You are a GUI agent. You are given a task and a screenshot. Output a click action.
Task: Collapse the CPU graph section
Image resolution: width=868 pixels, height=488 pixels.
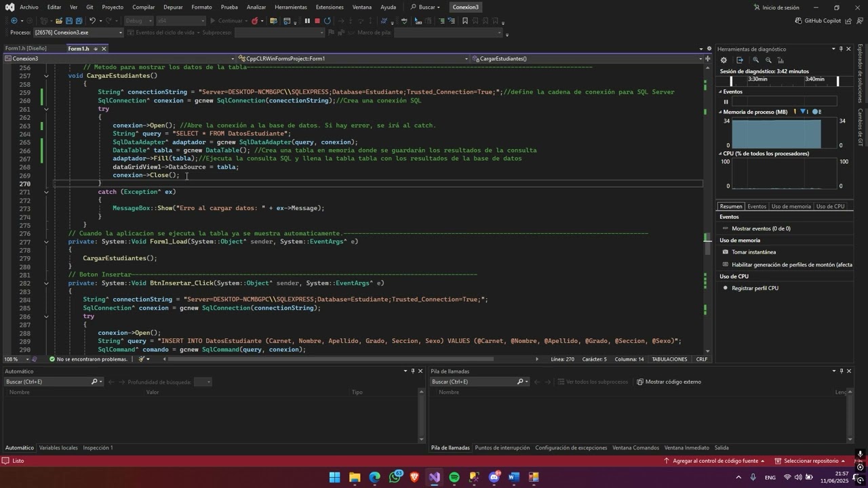(720, 154)
